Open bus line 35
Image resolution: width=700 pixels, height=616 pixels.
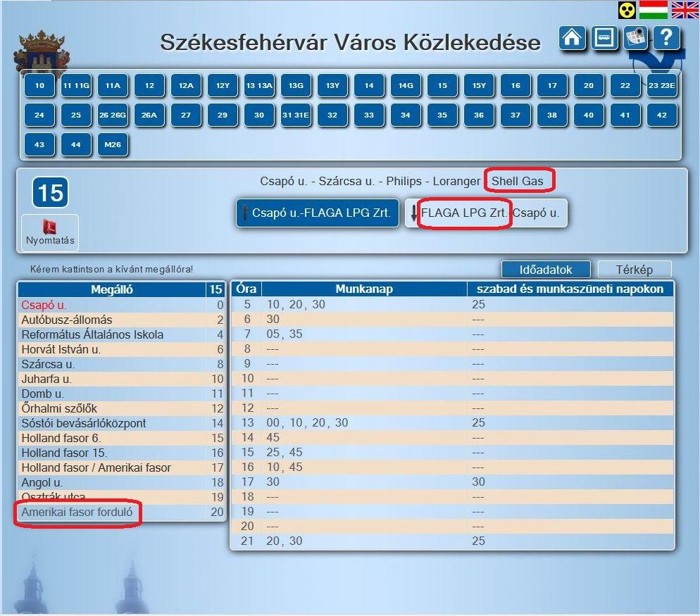click(x=442, y=115)
